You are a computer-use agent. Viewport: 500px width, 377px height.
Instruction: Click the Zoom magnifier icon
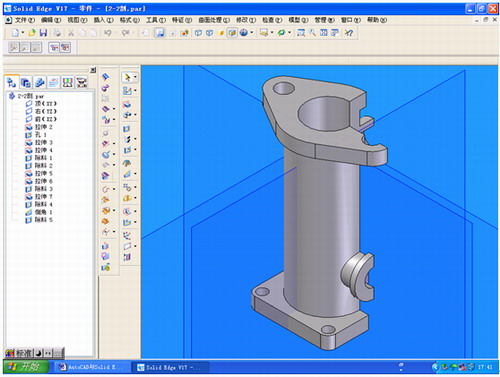tap(312, 33)
